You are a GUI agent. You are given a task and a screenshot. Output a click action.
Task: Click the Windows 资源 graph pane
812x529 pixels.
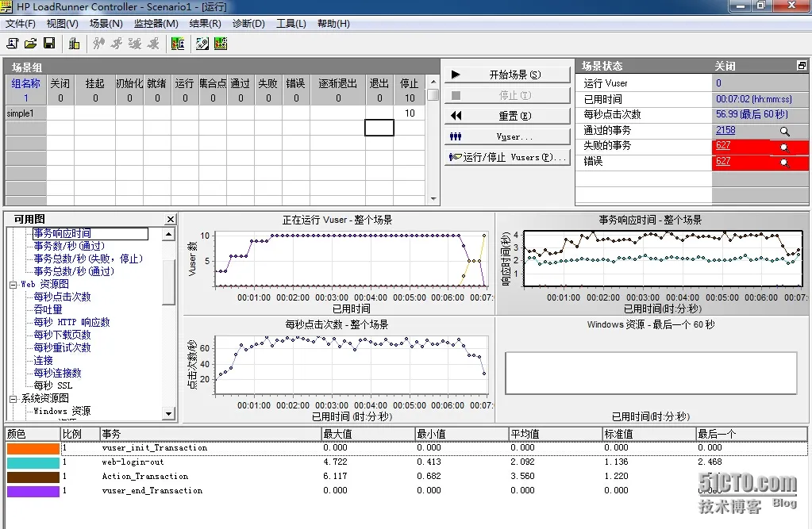coord(652,370)
